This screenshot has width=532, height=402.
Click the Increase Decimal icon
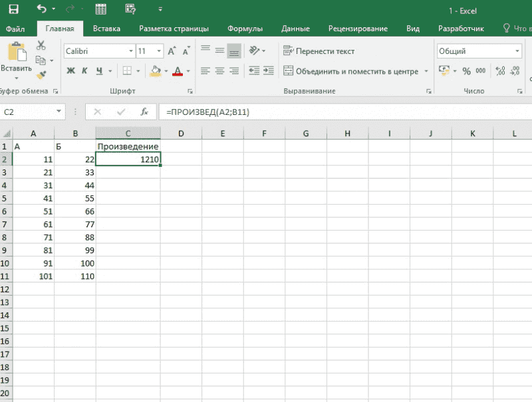click(x=501, y=71)
